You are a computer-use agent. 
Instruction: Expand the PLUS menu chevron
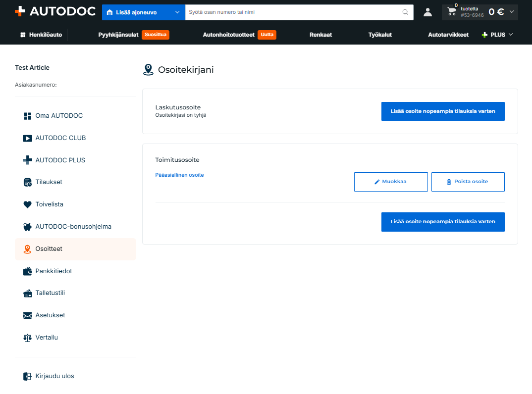coord(511,35)
